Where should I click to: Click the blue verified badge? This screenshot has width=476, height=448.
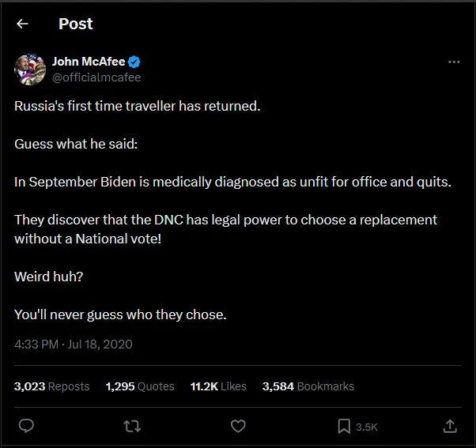coord(135,62)
